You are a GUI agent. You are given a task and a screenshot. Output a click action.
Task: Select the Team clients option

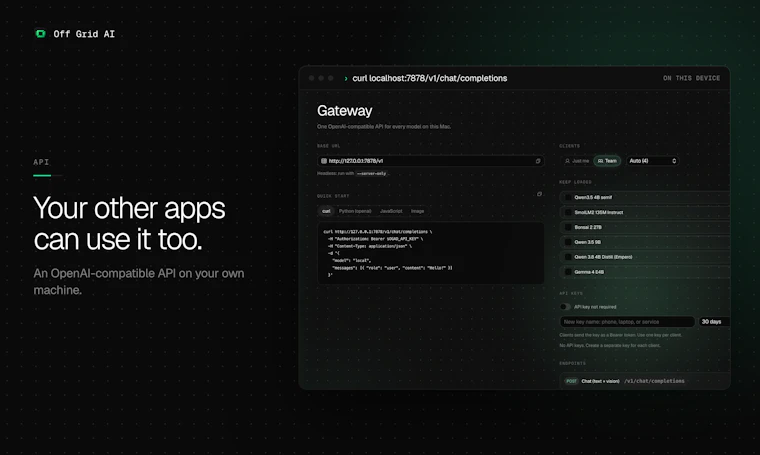(x=607, y=161)
